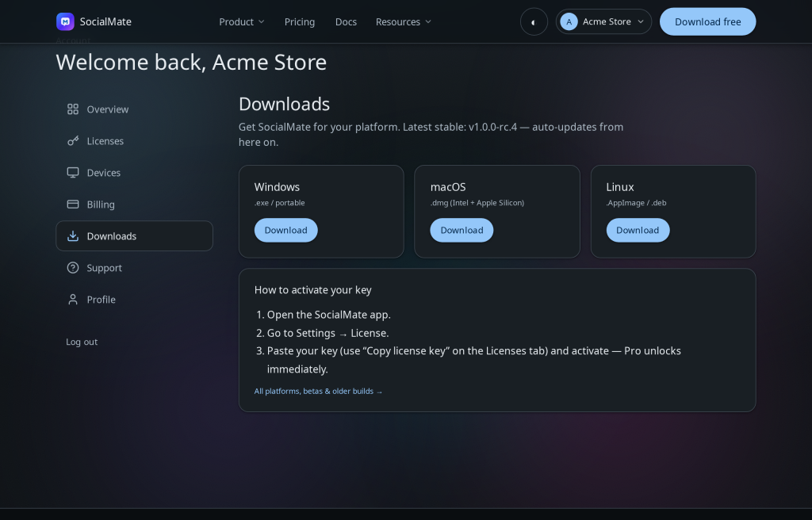This screenshot has width=812, height=520.
Task: Select the Downloads sidebar item
Action: pos(134,236)
